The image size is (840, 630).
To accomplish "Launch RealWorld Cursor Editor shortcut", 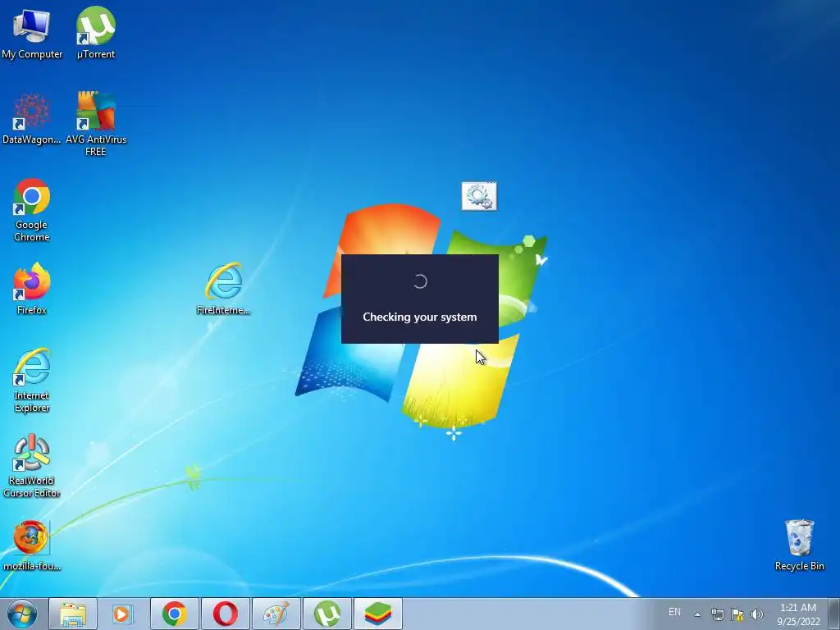I will click(32, 466).
